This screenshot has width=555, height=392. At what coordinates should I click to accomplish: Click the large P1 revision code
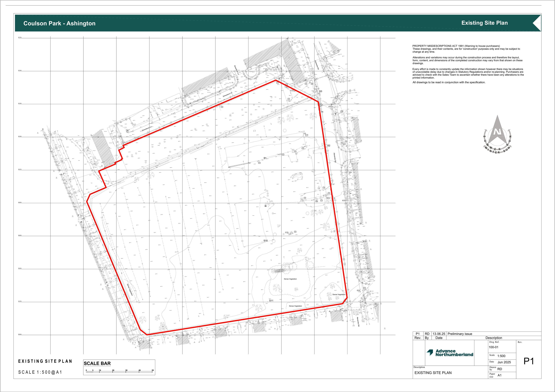pyautogui.click(x=529, y=361)
